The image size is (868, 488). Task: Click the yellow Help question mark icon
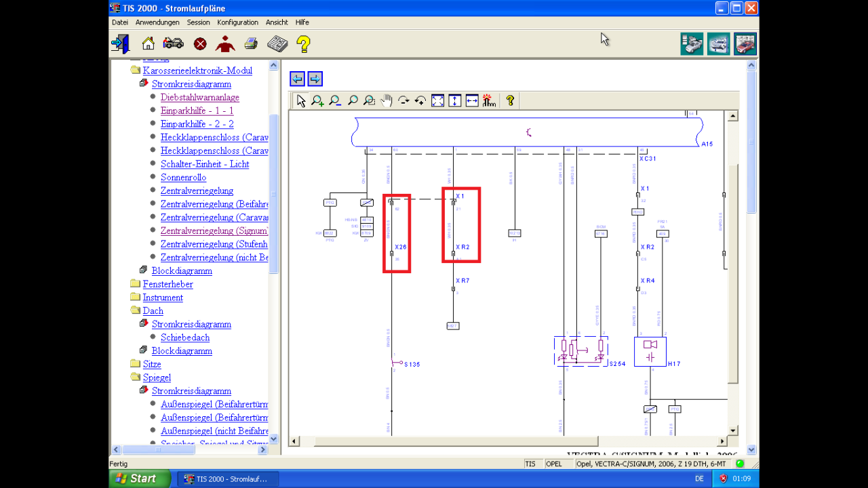302,43
